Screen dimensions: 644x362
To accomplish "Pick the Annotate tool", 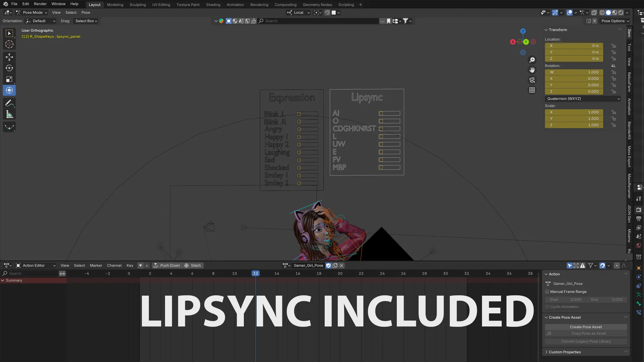I will 9,103.
